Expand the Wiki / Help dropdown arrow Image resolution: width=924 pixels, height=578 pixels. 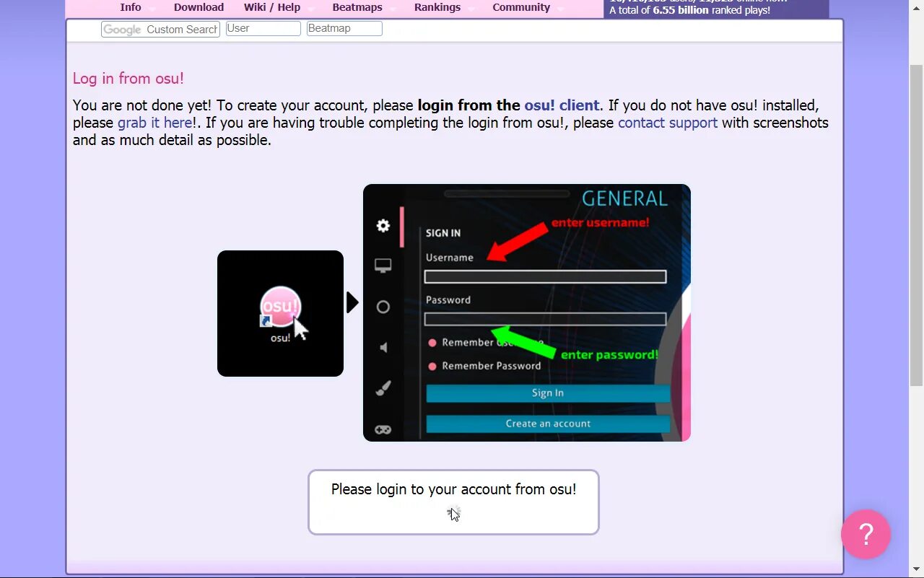click(x=311, y=9)
